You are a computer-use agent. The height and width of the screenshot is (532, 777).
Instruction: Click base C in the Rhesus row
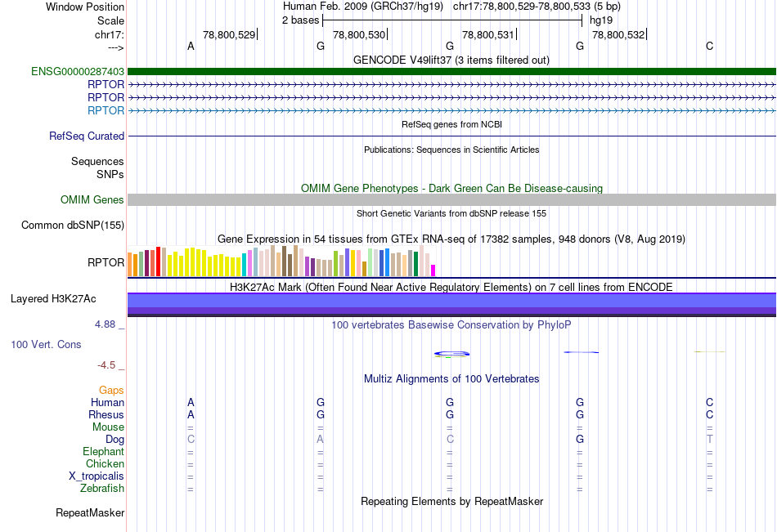710,414
